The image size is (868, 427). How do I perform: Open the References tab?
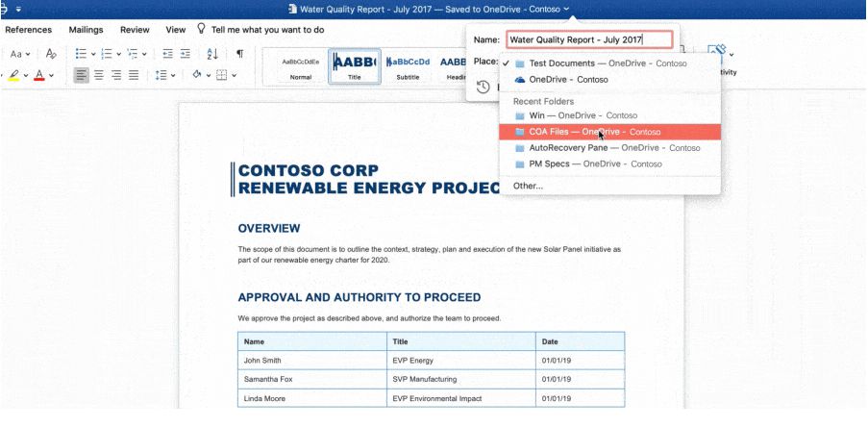(x=28, y=30)
